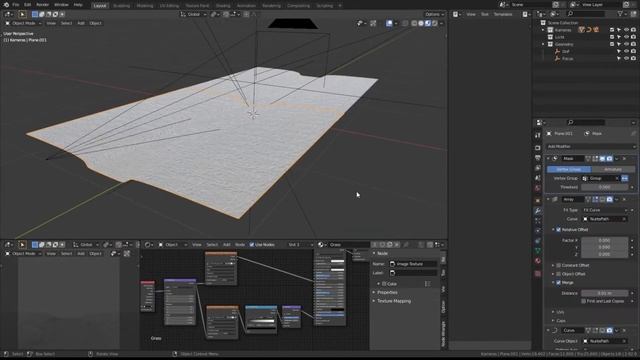Toggle viewport overlays icon

(x=389, y=23)
